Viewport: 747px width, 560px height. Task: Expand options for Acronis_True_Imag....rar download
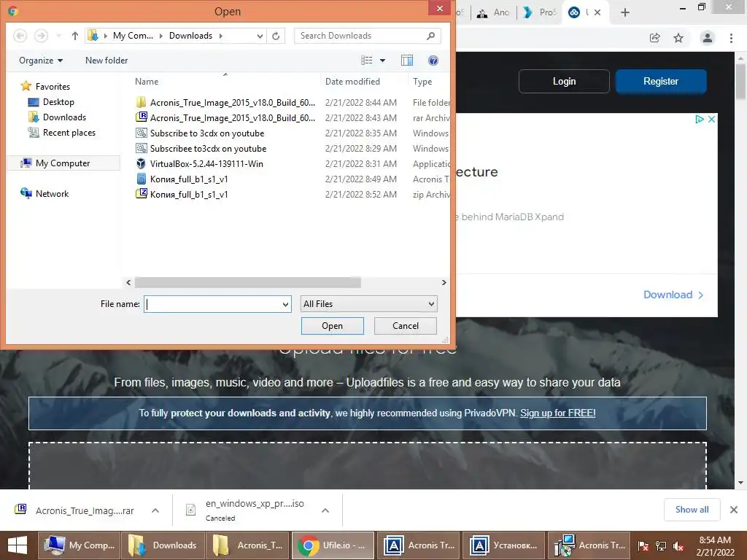click(x=155, y=510)
